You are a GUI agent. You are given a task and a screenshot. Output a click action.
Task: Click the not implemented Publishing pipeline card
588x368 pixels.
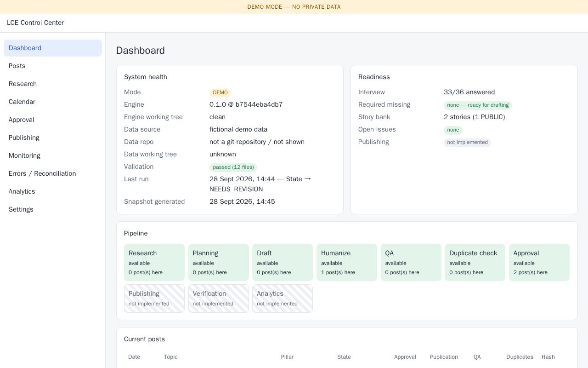click(154, 299)
